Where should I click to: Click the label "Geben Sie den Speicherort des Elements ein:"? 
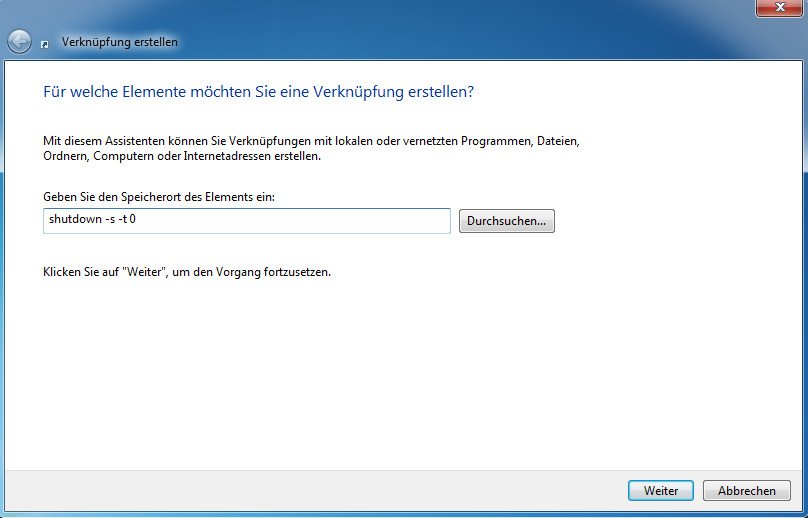[x=159, y=197]
